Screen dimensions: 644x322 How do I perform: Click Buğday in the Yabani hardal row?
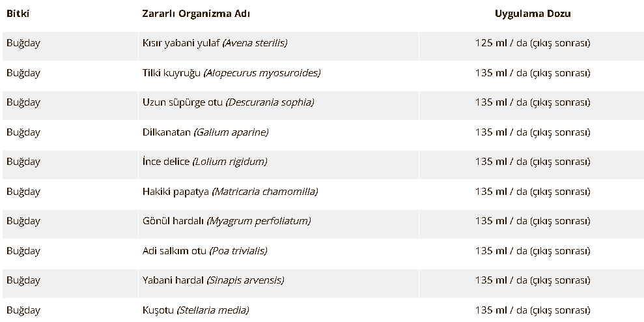[23, 280]
